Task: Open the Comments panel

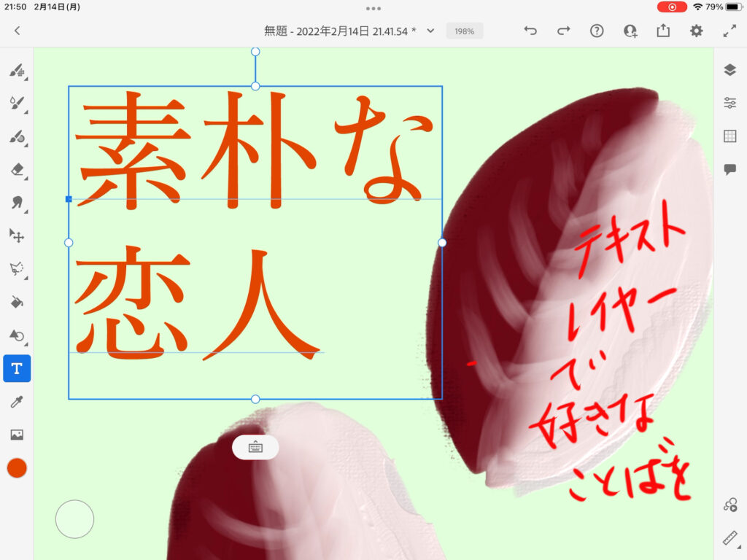Action: pos(729,169)
